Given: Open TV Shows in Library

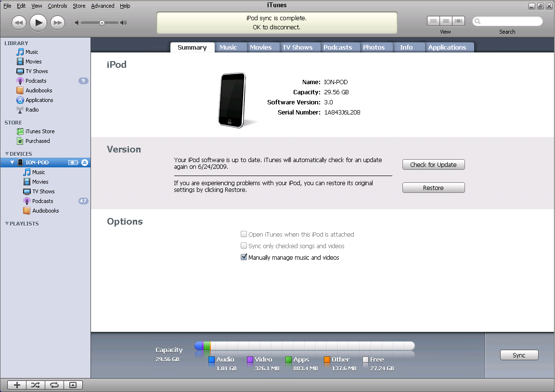Looking at the screenshot, I should (x=37, y=71).
